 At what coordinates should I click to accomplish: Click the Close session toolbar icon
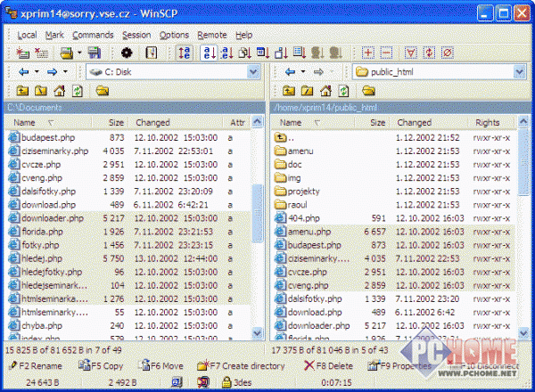pyautogui.click(x=41, y=53)
